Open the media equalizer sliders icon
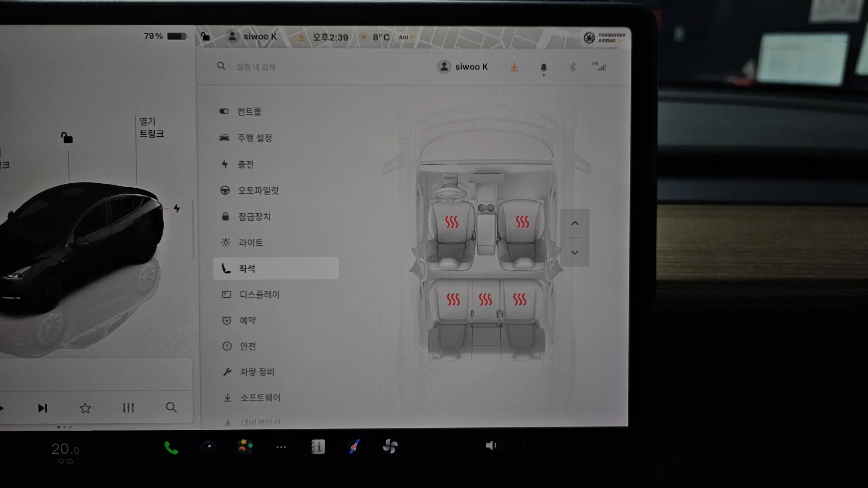This screenshot has height=488, width=868. (128, 408)
